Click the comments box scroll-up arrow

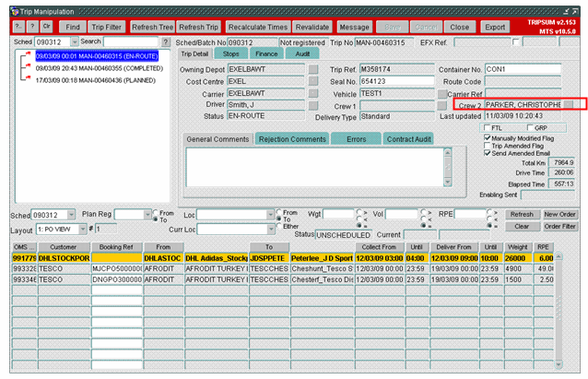click(x=447, y=152)
